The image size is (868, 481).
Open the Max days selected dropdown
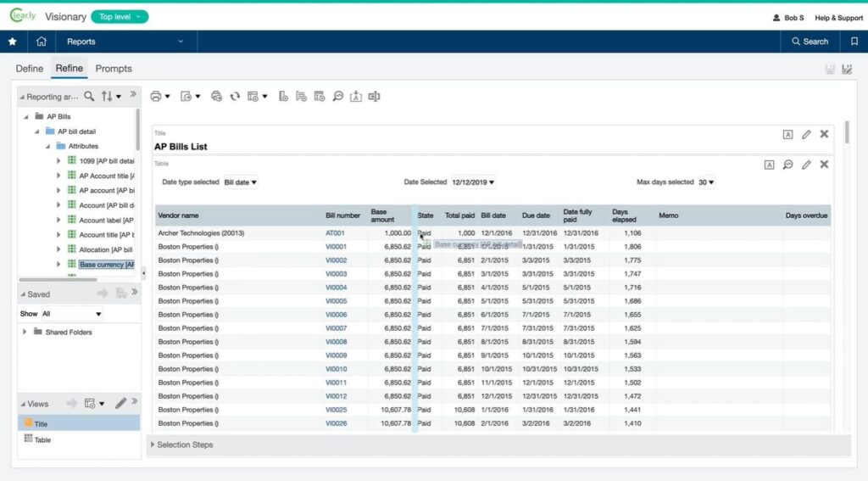coord(706,182)
